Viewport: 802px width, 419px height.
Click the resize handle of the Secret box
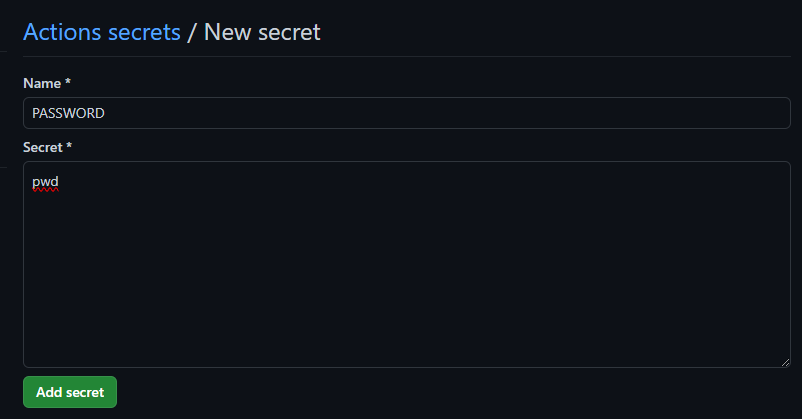[785, 362]
